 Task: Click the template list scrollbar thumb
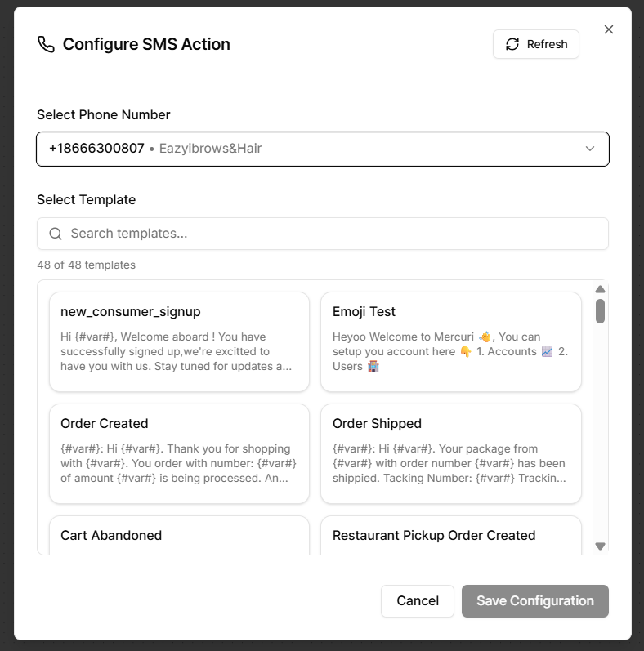pos(600,311)
